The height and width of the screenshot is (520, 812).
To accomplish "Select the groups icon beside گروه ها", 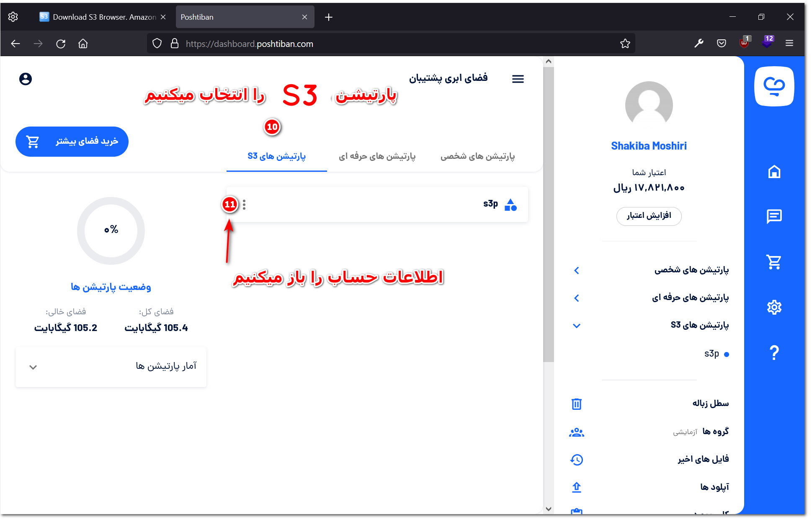I will pyautogui.click(x=577, y=432).
